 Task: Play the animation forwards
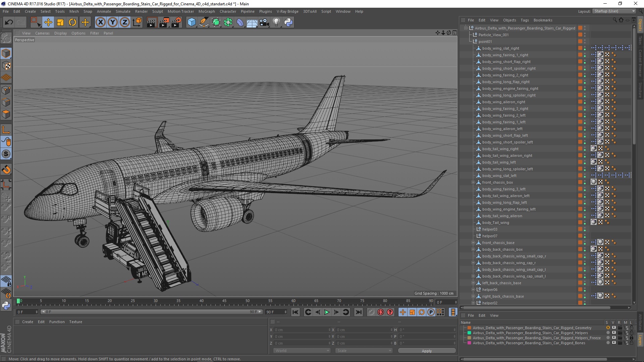(327, 312)
